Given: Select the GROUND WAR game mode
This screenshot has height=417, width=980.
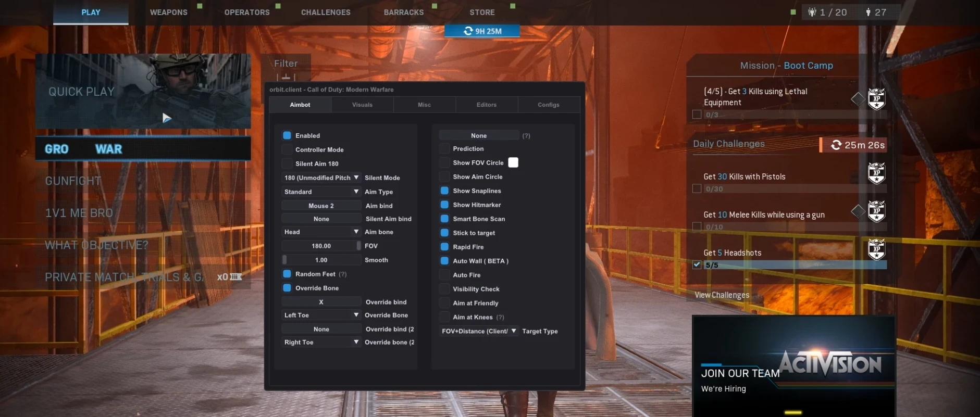Looking at the screenshot, I should pos(143,149).
